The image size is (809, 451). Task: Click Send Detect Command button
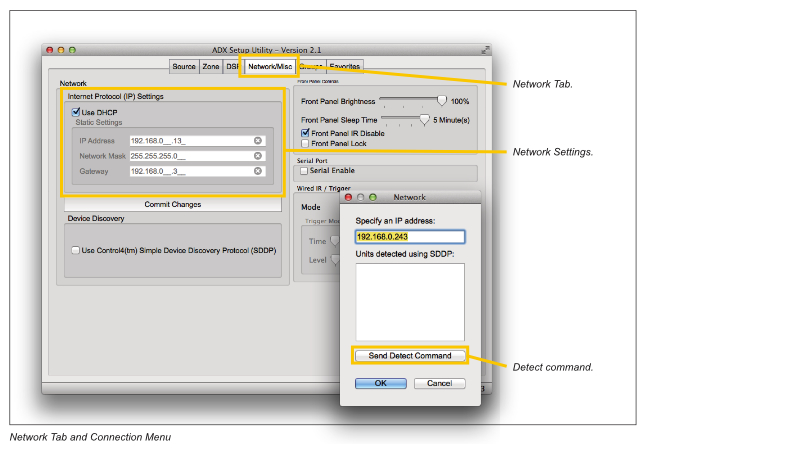410,356
